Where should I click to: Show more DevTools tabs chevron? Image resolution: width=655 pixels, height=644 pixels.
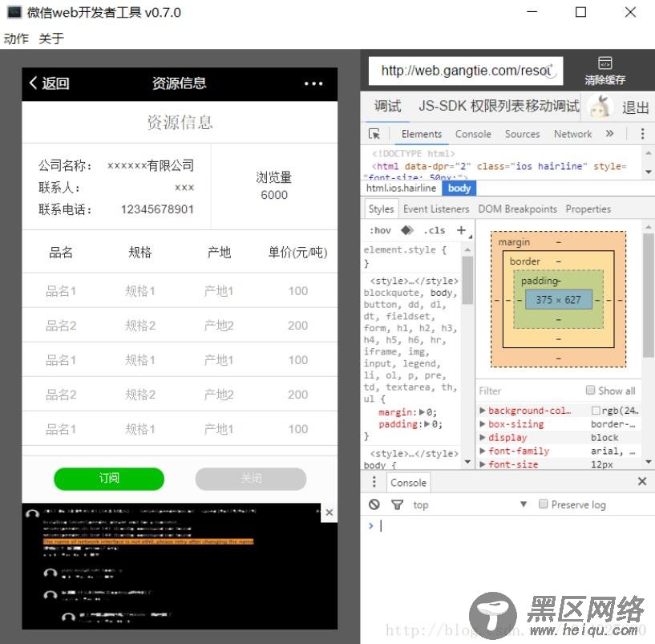point(610,134)
